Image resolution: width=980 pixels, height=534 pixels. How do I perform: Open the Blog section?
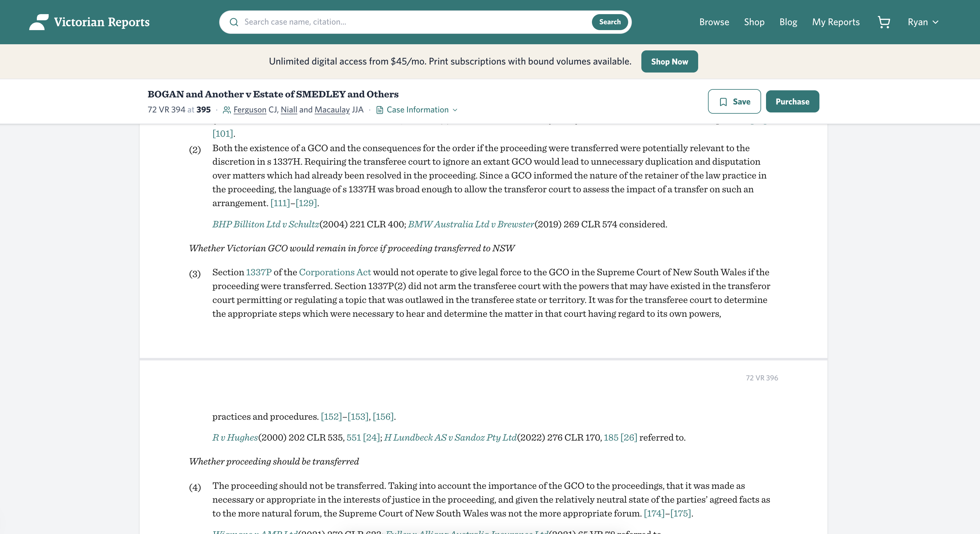(x=788, y=22)
